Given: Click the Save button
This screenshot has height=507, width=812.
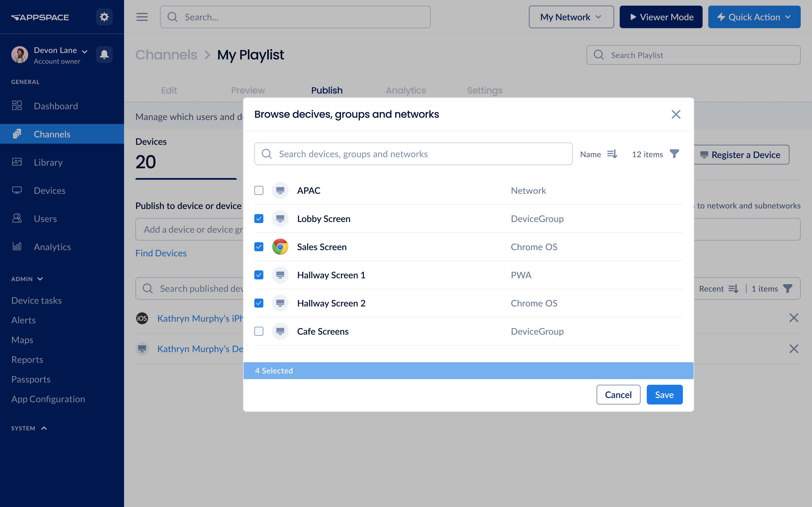Looking at the screenshot, I should pyautogui.click(x=663, y=394).
